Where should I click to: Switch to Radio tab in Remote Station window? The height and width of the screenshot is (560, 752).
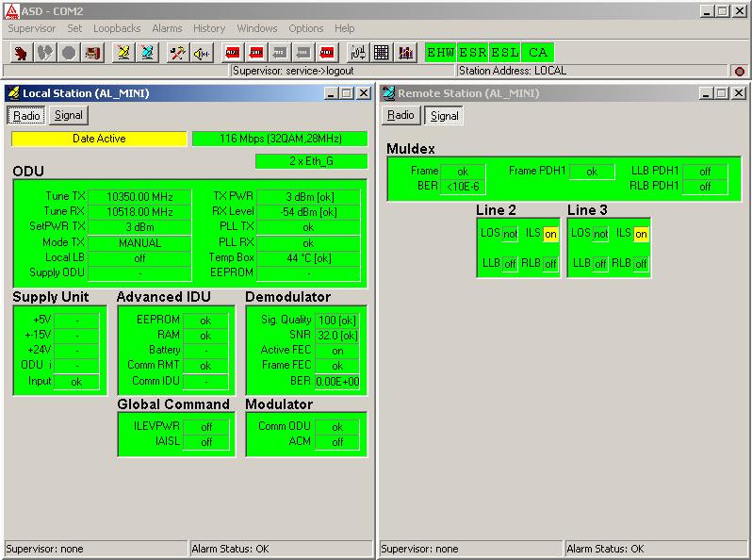401,115
